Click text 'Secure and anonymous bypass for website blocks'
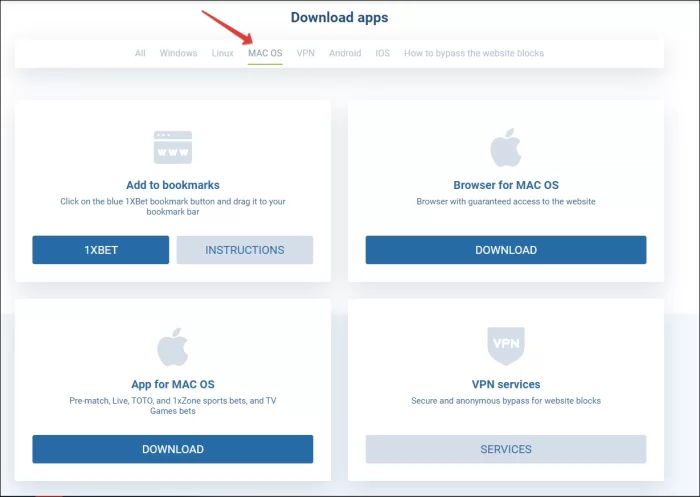The width and height of the screenshot is (700, 497). click(x=506, y=401)
